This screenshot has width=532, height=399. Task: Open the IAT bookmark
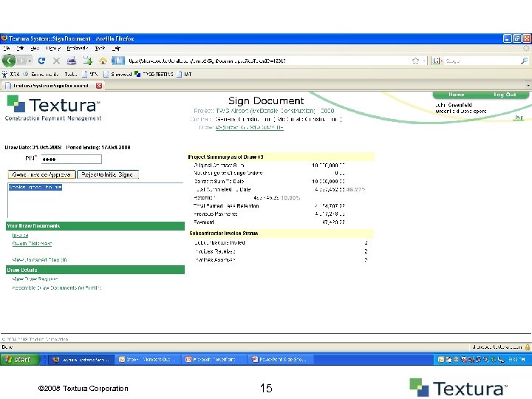pos(184,74)
